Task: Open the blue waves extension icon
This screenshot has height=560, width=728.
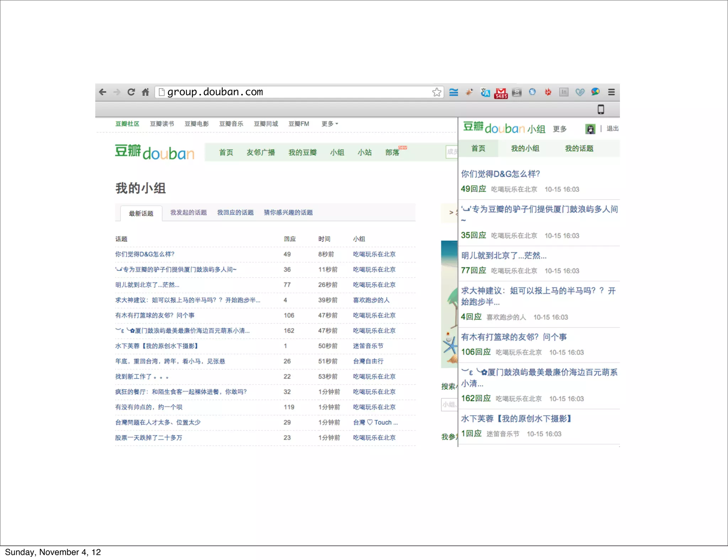Action: point(454,92)
